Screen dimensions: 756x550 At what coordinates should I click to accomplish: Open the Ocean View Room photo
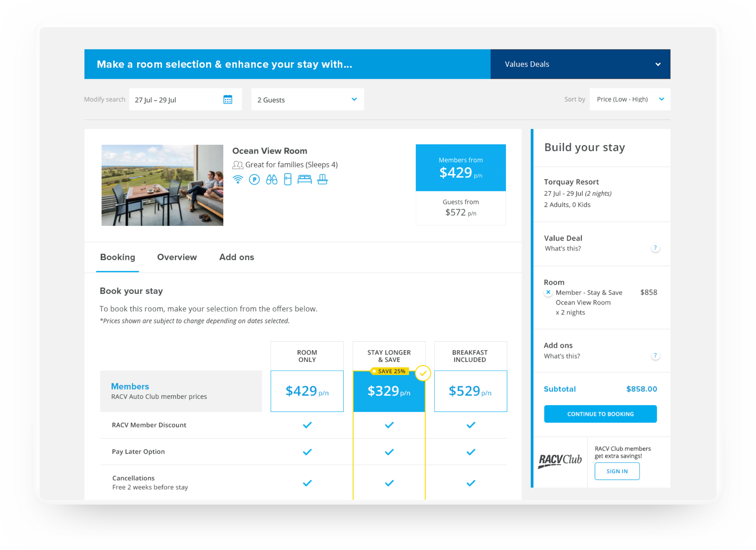coord(162,185)
